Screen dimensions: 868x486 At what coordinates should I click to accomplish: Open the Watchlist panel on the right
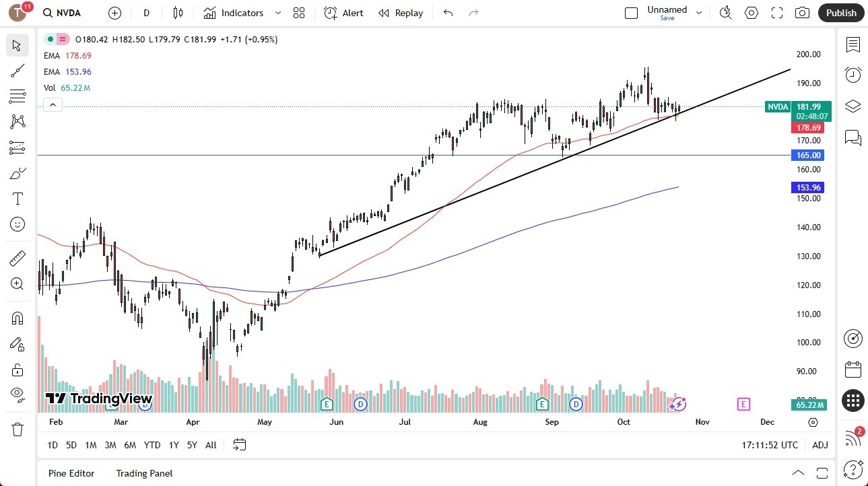853,45
